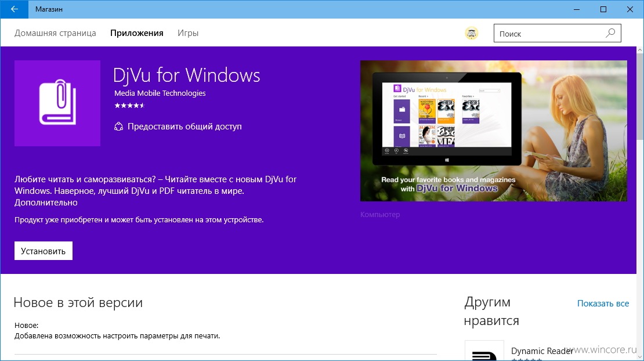Switch to the Игры tab
Screen dimensions: 644x361
[188, 33]
